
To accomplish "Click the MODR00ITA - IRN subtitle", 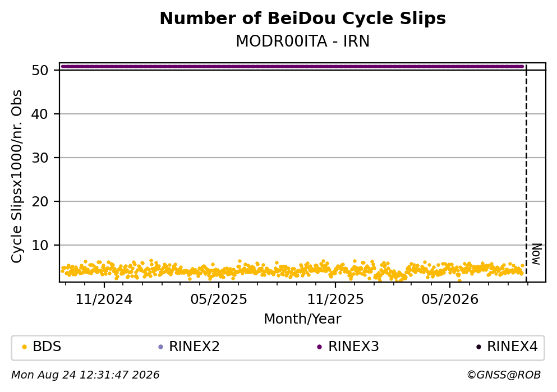I will (303, 41).
